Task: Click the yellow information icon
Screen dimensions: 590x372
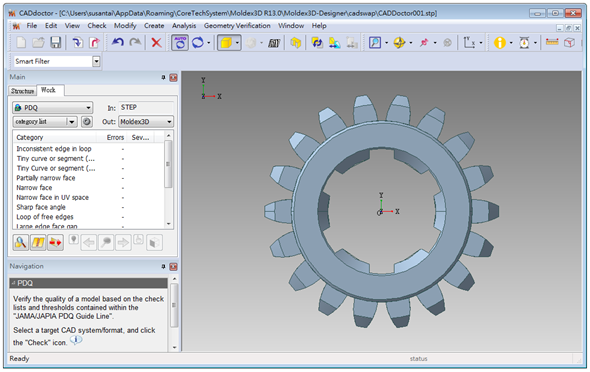Action: pos(500,43)
